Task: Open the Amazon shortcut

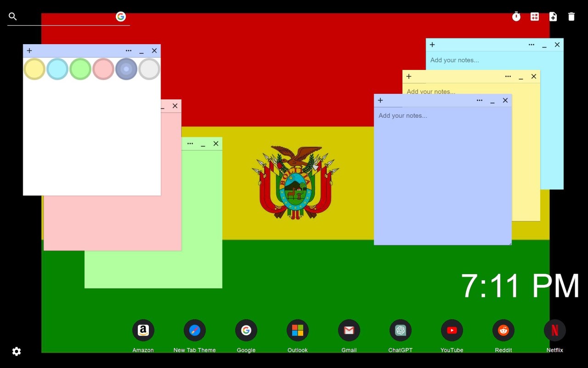Action: 143,330
